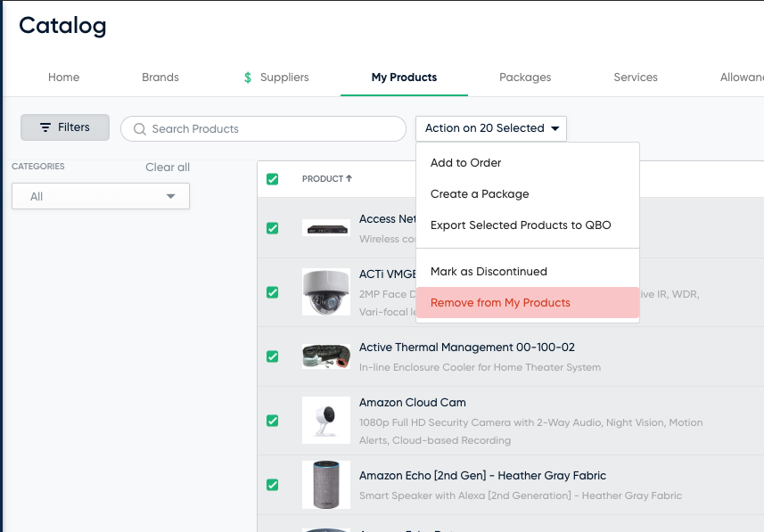This screenshot has width=764, height=532.
Task: Go to the Home tab
Action: click(64, 78)
